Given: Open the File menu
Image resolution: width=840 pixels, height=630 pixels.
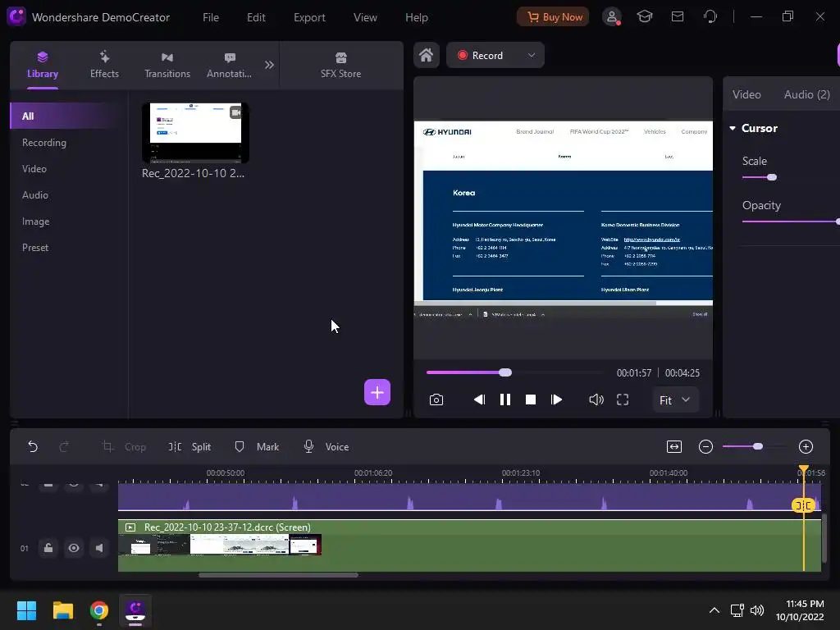Looking at the screenshot, I should point(211,17).
